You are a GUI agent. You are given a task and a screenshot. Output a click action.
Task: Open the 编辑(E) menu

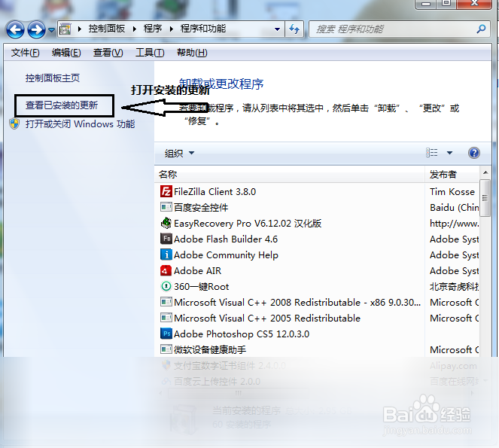click(x=66, y=53)
